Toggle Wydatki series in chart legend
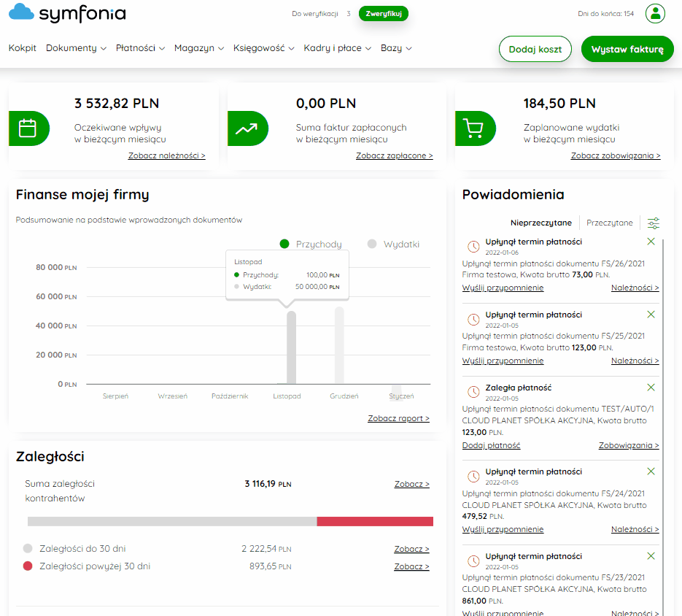The image size is (682, 616). [394, 245]
